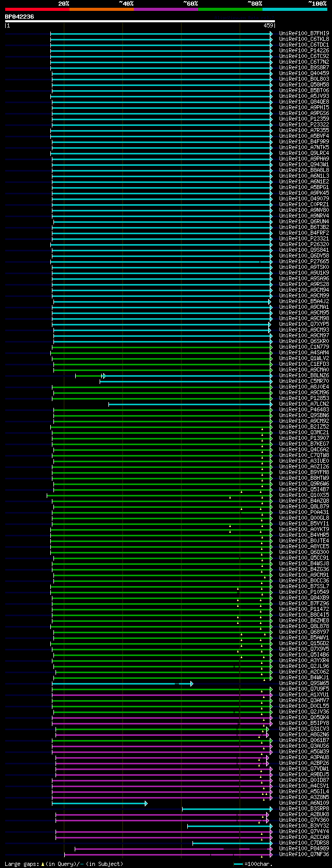Select label UniRef100_A9RS28
The image size is (332, 868).
304,284
